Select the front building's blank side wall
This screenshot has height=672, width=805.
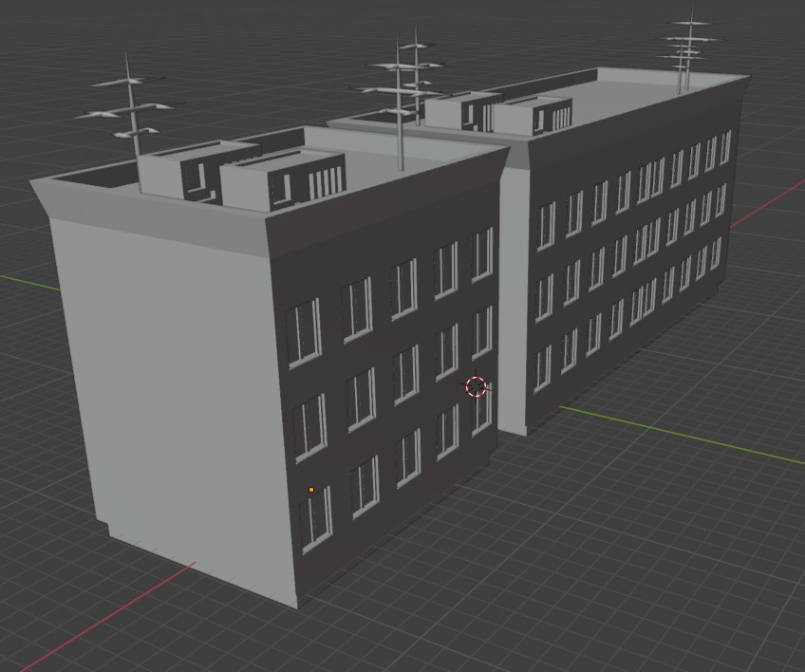[x=179, y=405]
